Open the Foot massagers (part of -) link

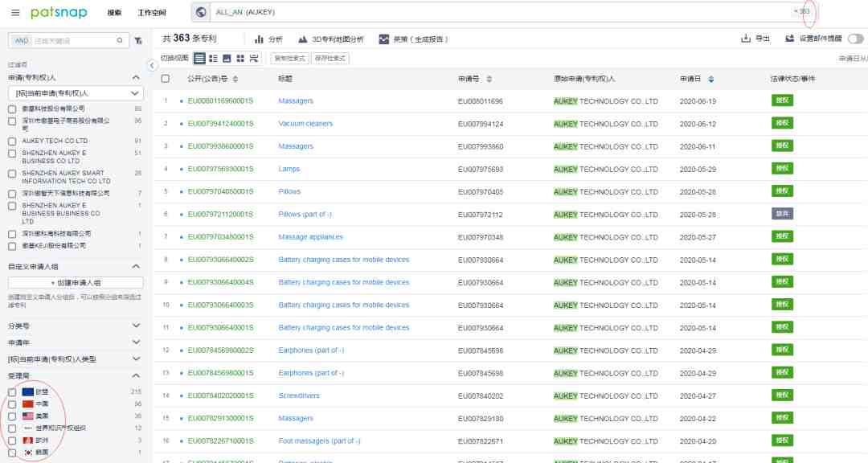click(x=319, y=440)
